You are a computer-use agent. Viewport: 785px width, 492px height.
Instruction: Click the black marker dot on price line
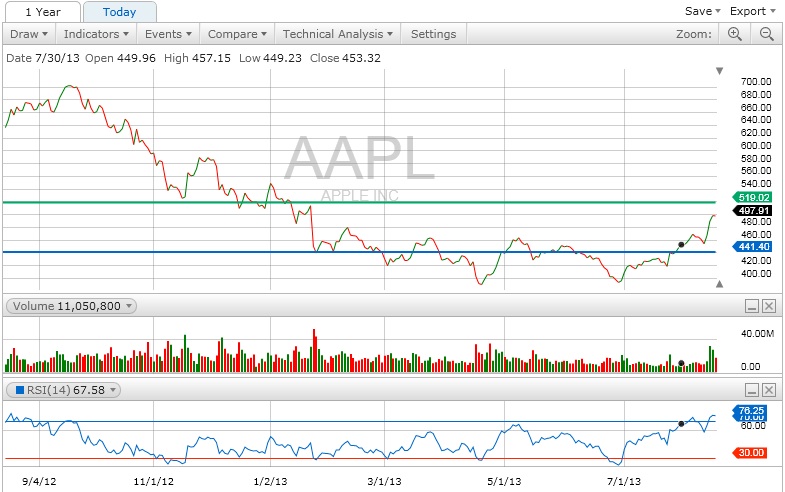point(681,245)
